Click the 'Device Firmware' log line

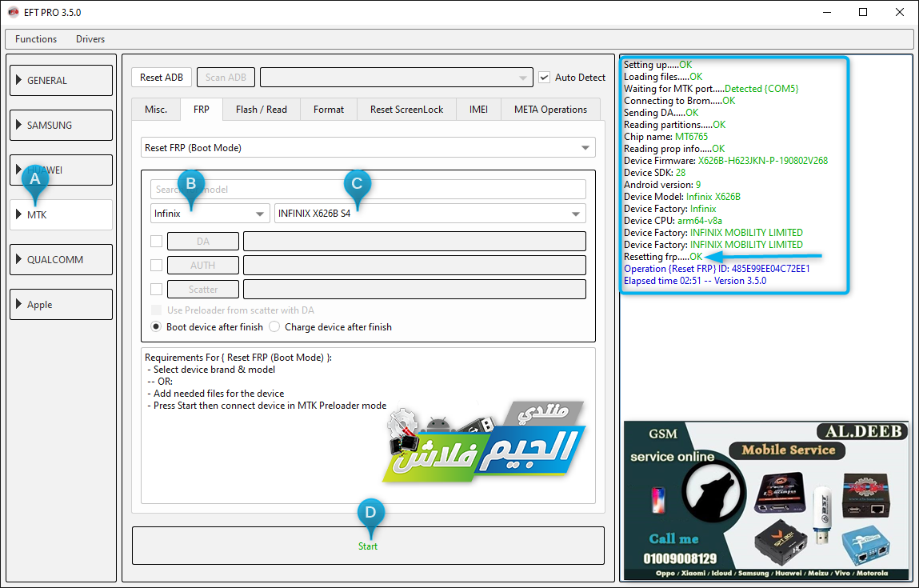pos(725,161)
